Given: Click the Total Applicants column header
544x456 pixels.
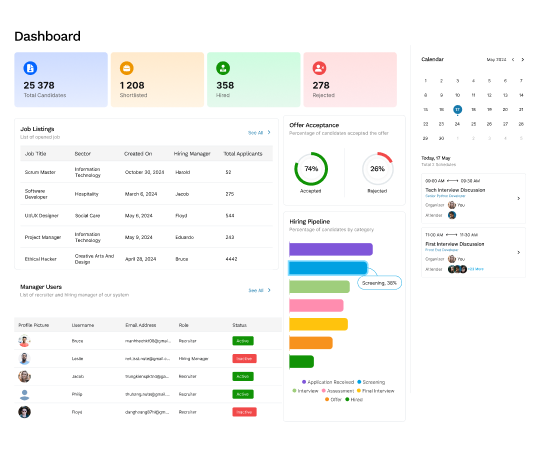Looking at the screenshot, I should tap(243, 154).
